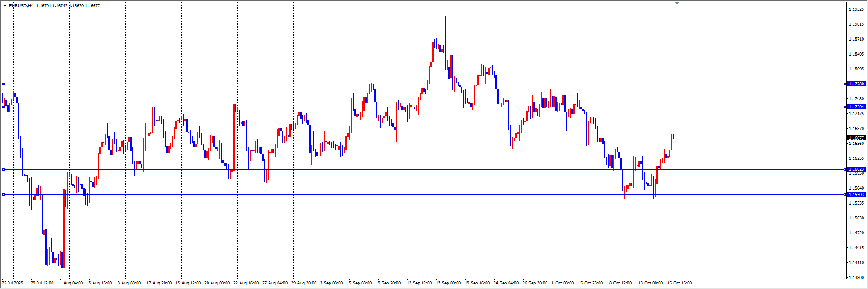Click the latest candle at the chart's right edge
Image resolution: width=868 pixels, height=289 pixels.
(x=673, y=137)
